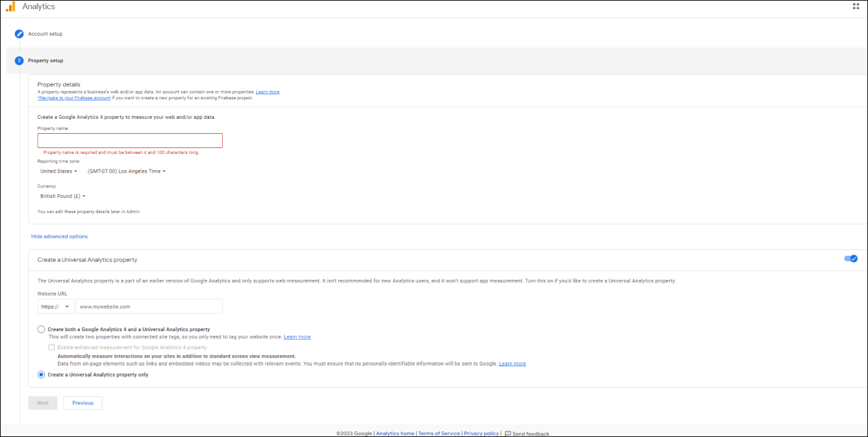Focus the Website URL input field
Image resolution: width=868 pixels, height=437 pixels.
click(x=149, y=306)
